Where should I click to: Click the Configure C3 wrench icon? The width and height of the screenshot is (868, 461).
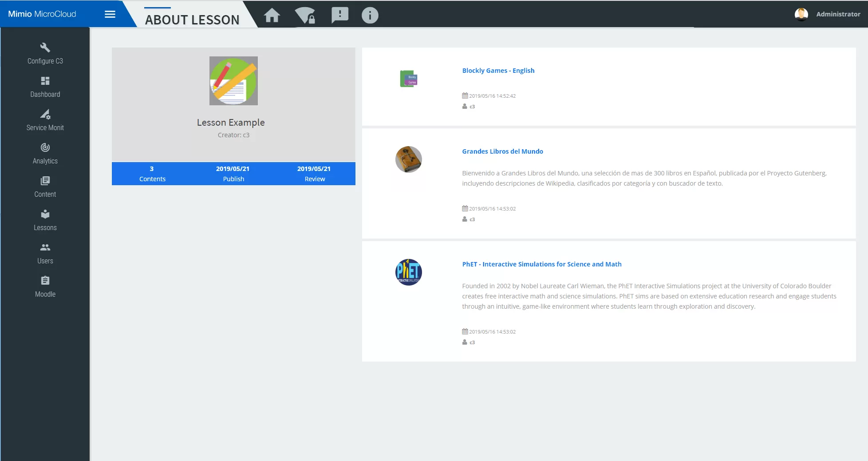tap(45, 48)
